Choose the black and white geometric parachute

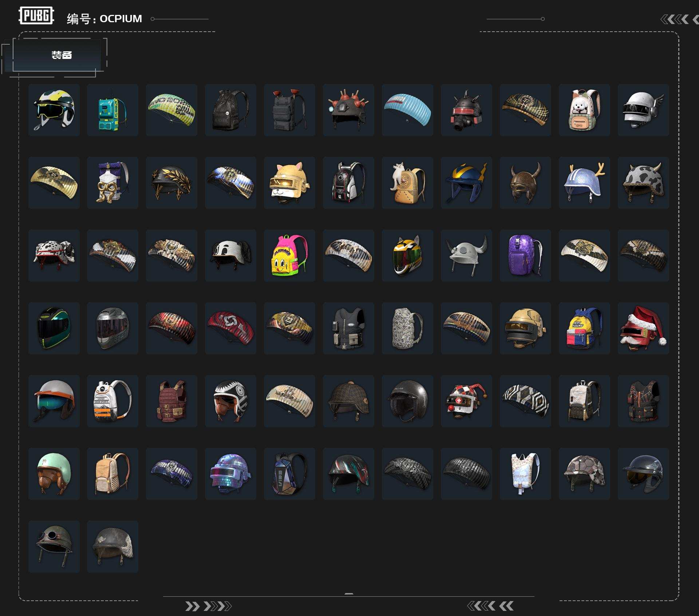tap(525, 401)
